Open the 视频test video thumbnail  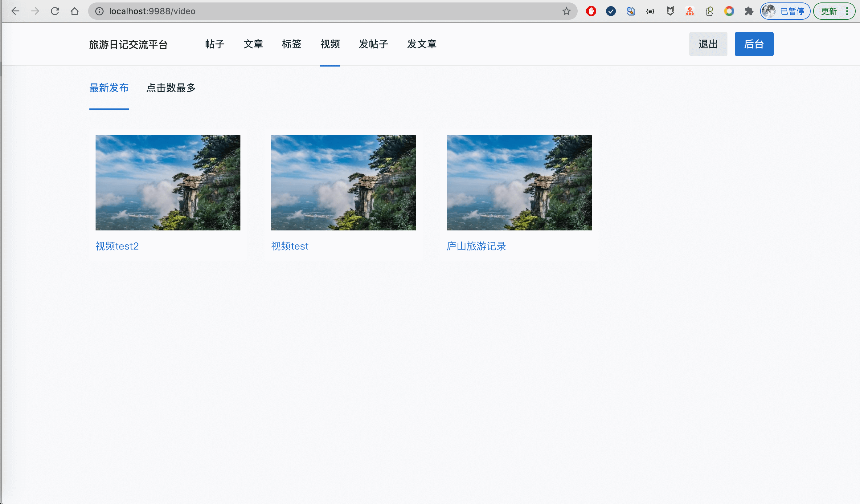pos(343,182)
